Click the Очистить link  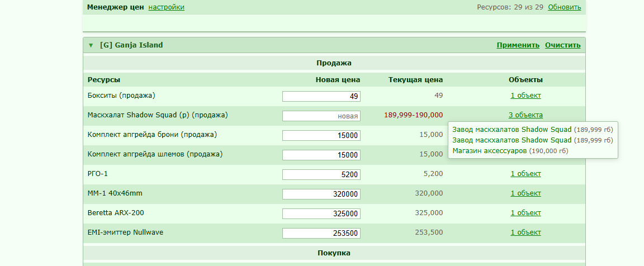(x=563, y=45)
